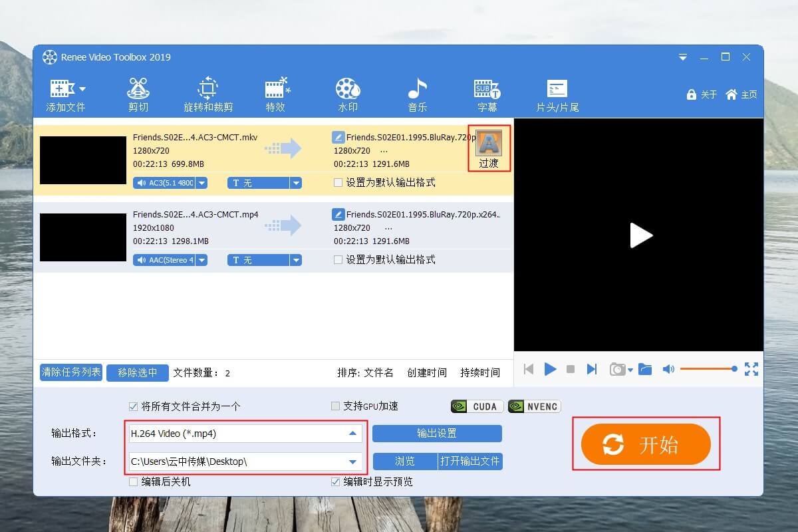The height and width of the screenshot is (532, 798).
Task: Take a snapshot with camera icon
Action: pos(618,369)
